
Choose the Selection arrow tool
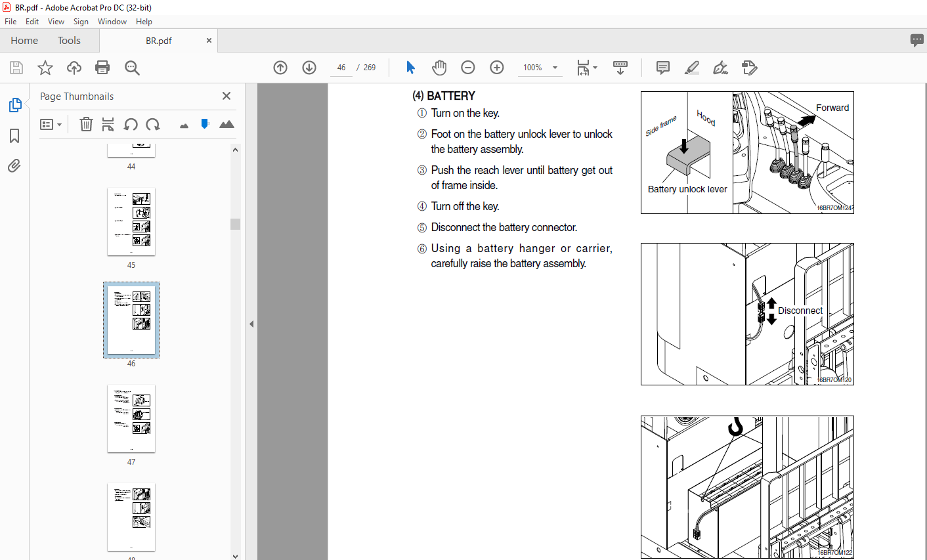[x=411, y=68]
